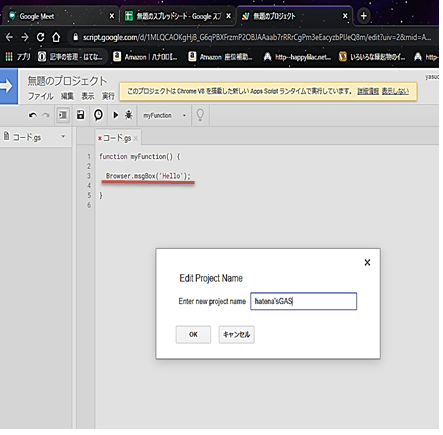Open the いろいろな bookmark

point(372,57)
